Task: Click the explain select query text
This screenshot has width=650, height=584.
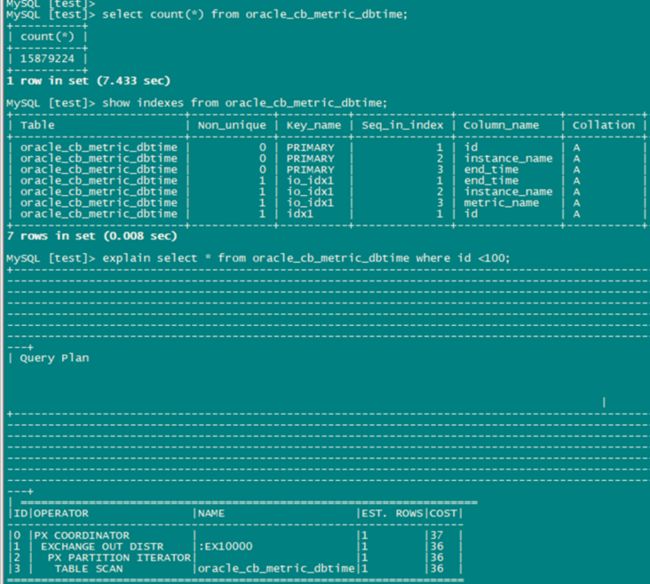Action: (306, 258)
